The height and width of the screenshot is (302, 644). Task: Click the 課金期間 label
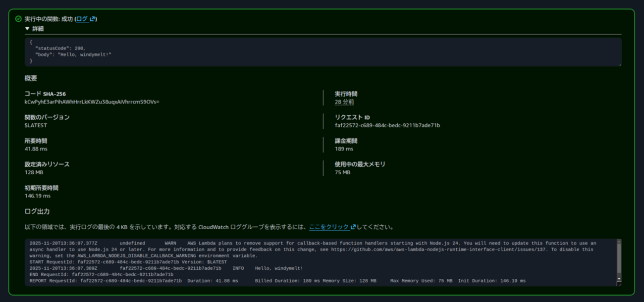click(346, 141)
